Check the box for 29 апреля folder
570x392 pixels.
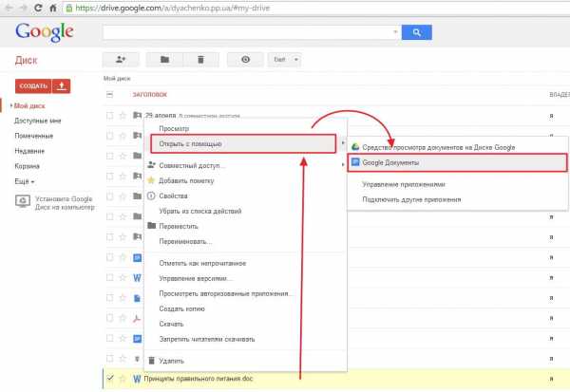coord(110,116)
